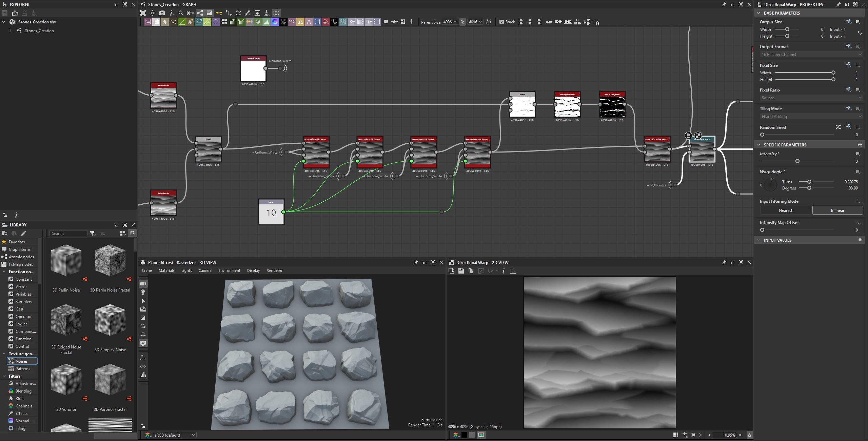Open the Renderer menu in 3D view

[x=274, y=270]
